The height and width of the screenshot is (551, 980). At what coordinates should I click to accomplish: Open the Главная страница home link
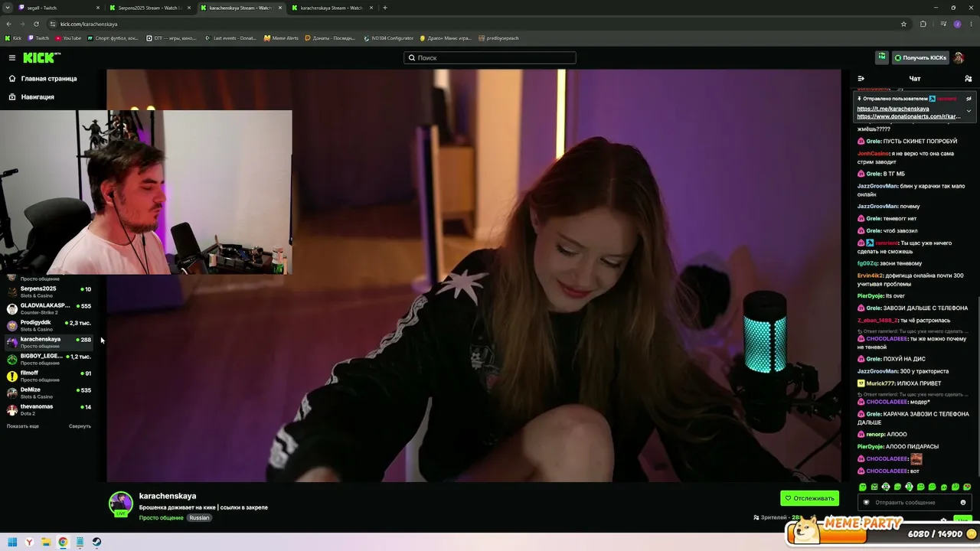pos(43,78)
